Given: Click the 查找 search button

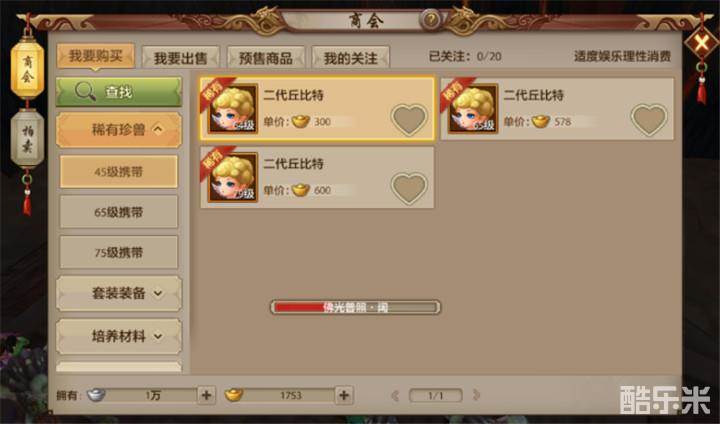Looking at the screenshot, I should click(x=119, y=92).
